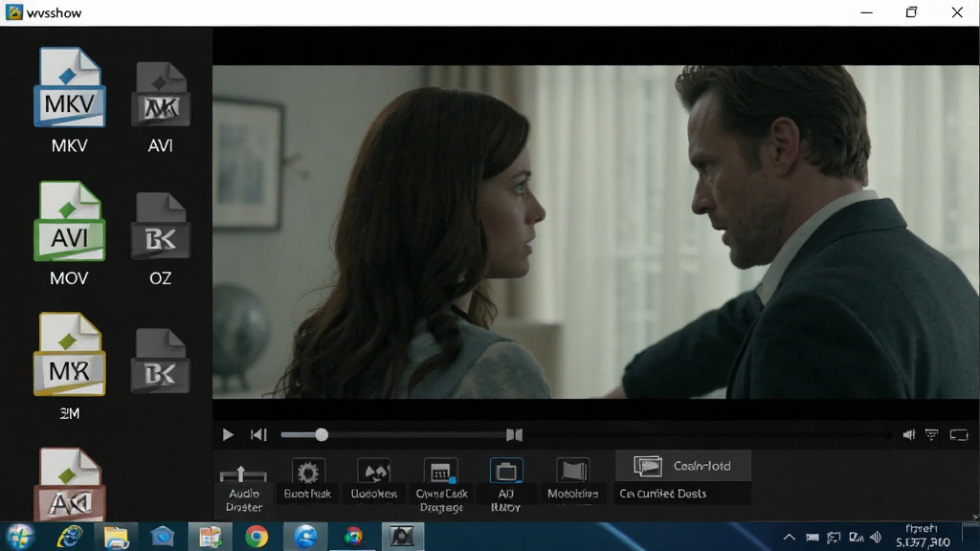Select the unlabeled gray file icon beside 3M
980x551 pixels.
point(161,361)
